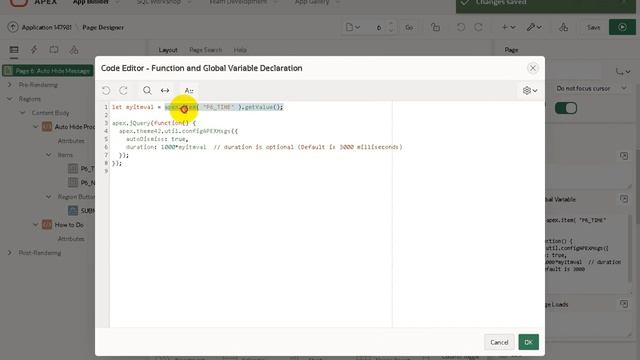Trigger the Code Editor autocomplete icon

tap(189, 90)
